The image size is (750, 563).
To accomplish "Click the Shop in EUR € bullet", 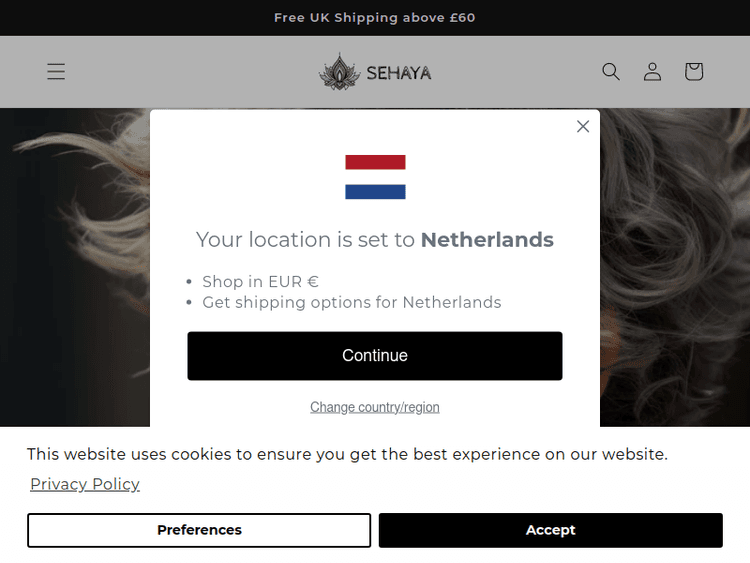I will coord(260,282).
